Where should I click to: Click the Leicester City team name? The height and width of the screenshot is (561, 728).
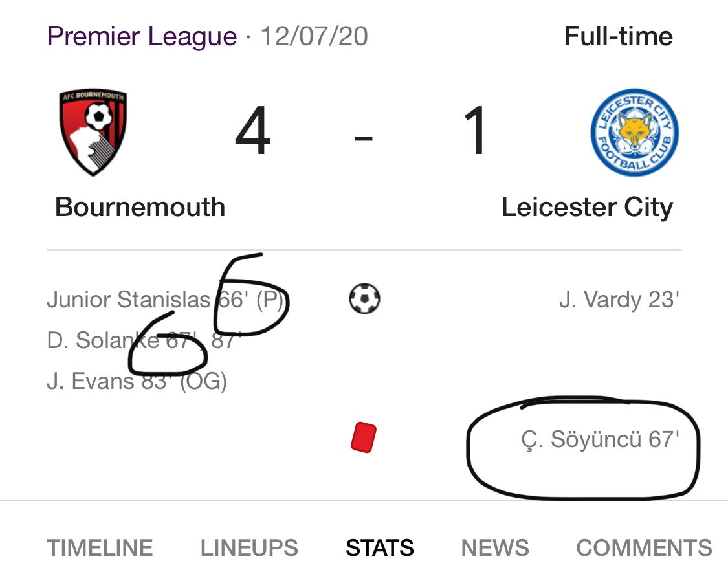click(588, 207)
